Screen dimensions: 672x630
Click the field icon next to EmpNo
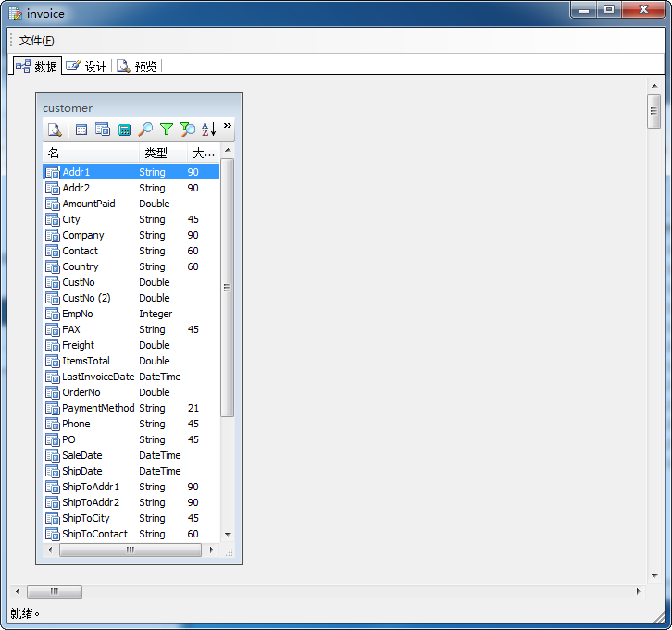coord(52,314)
